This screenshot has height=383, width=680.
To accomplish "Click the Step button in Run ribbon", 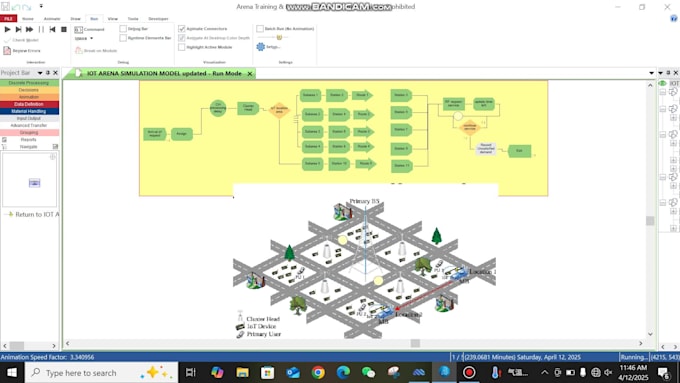I will 18,29.
